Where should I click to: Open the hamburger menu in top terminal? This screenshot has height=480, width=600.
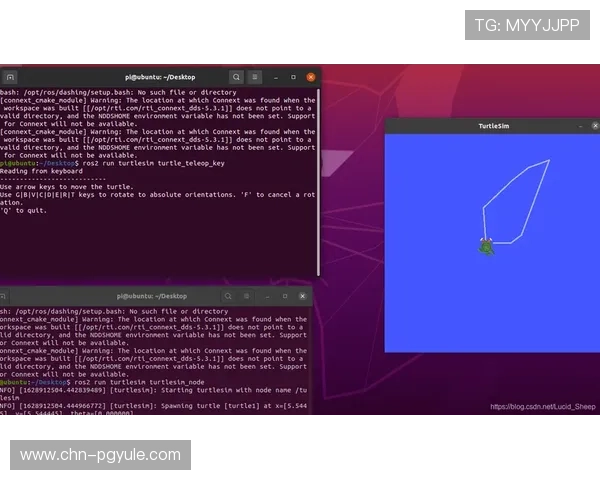(254, 77)
